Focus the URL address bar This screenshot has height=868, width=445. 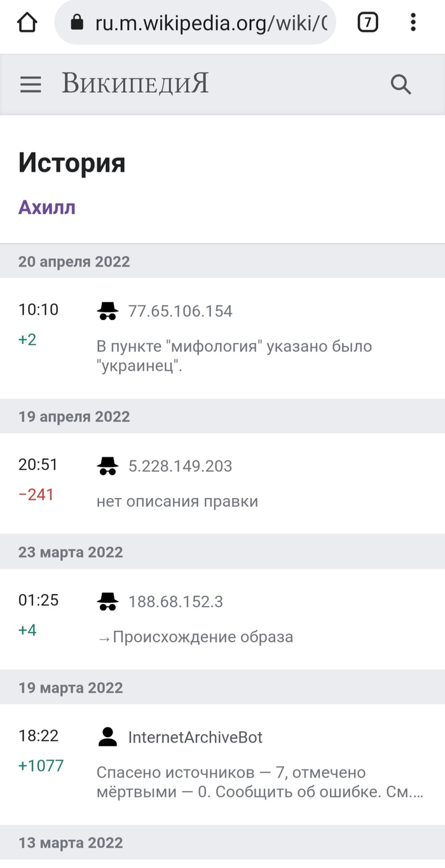click(x=210, y=23)
